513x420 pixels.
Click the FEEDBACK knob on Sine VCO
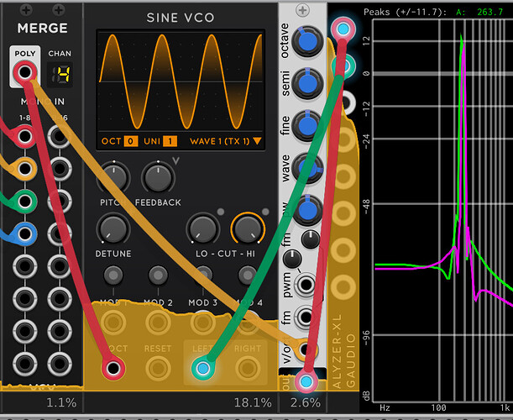158,176
